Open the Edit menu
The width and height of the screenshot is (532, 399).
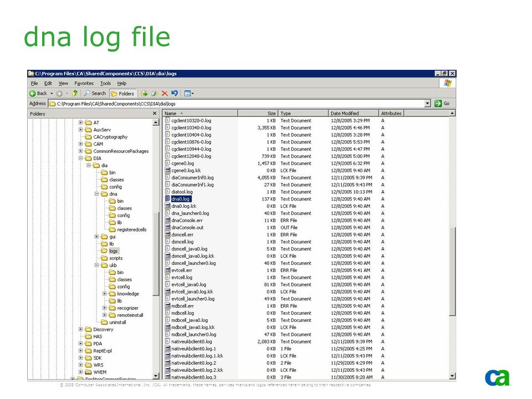pyautogui.click(x=48, y=83)
